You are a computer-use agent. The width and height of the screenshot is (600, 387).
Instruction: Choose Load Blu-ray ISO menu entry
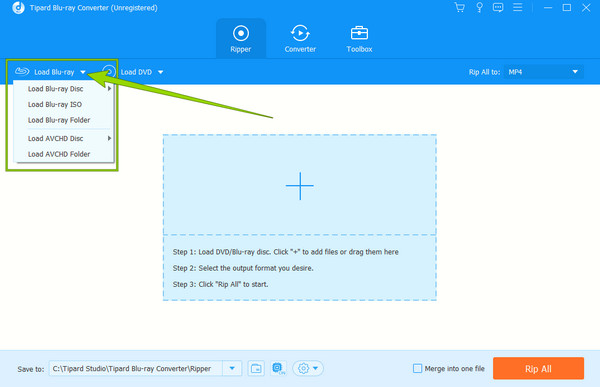pyautogui.click(x=64, y=105)
